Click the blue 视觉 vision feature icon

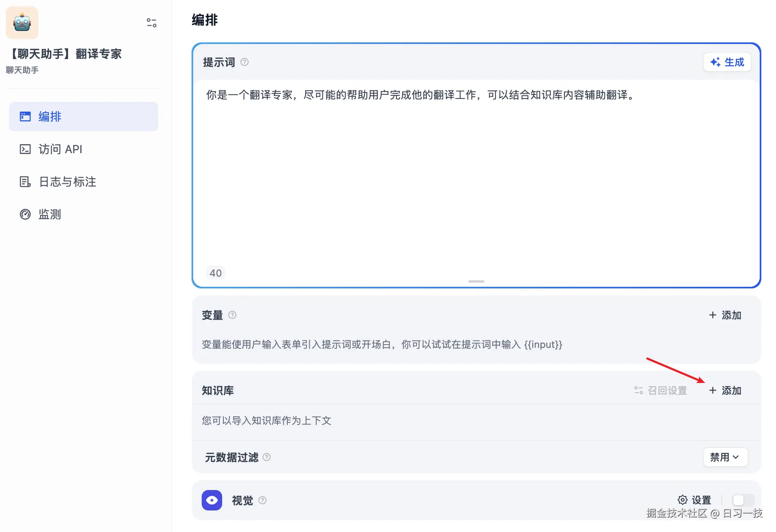point(212,500)
